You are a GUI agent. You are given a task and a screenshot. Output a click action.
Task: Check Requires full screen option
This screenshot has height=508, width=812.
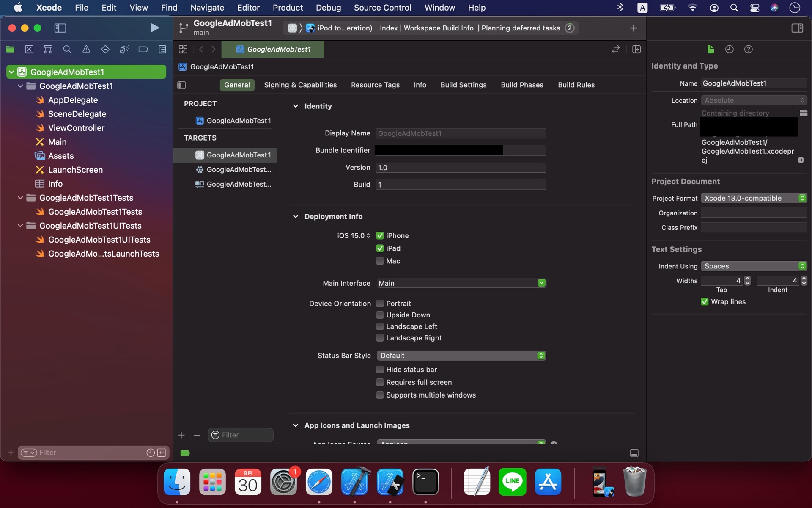(380, 382)
